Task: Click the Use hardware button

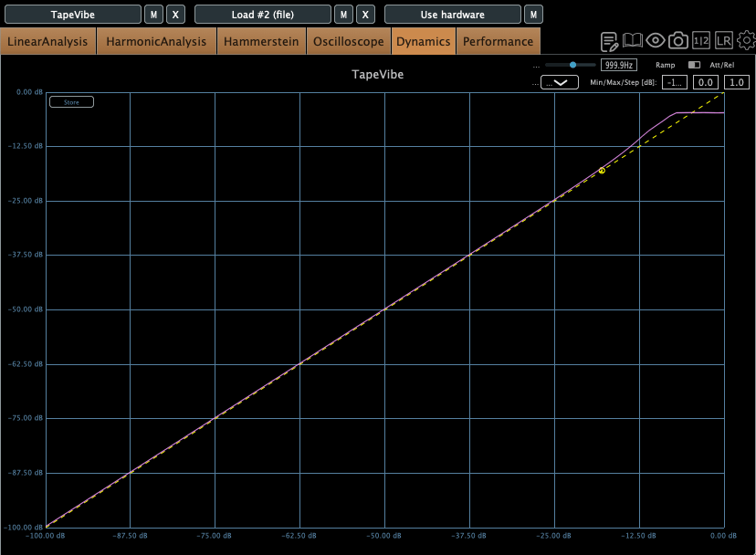Action: [452, 15]
